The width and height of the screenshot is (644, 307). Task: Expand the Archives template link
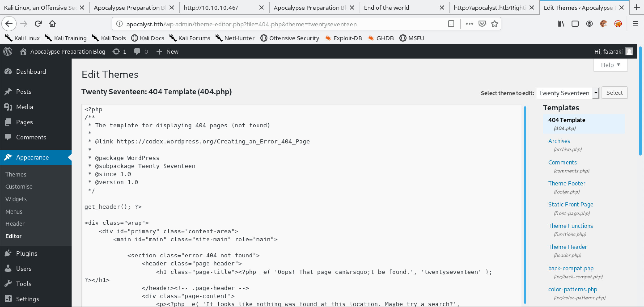pos(559,141)
